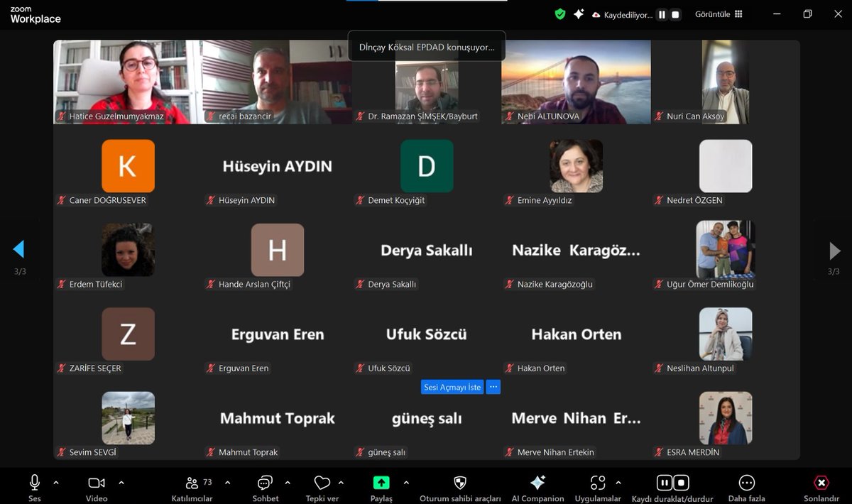
Task: Expand the Sohbet options arrow
Action: (288, 483)
